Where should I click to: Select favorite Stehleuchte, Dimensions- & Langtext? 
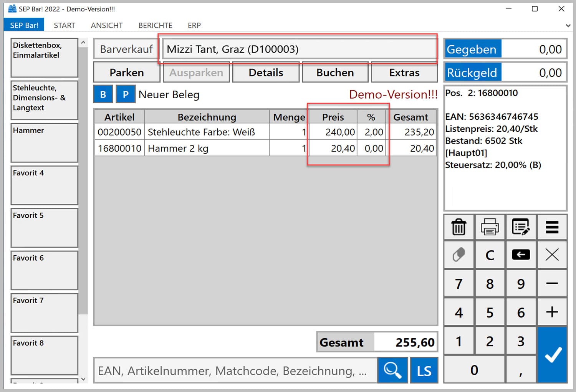(45, 100)
